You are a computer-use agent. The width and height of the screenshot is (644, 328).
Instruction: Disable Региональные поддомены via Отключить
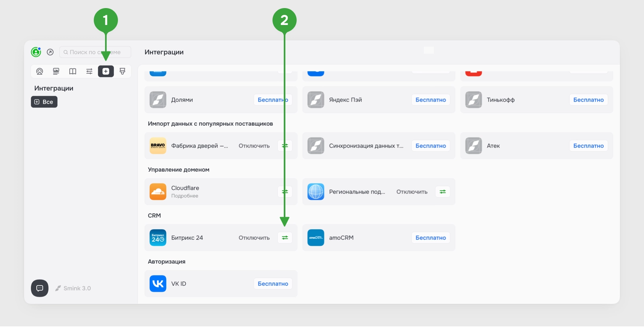(412, 192)
